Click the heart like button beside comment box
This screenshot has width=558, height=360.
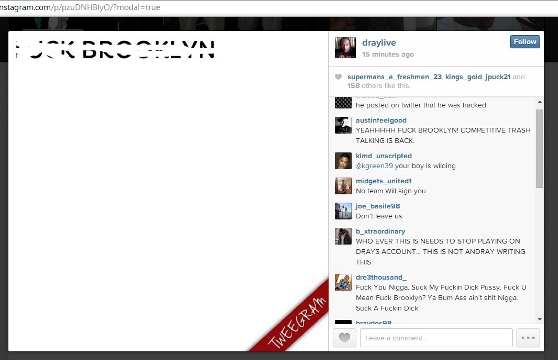pyautogui.click(x=344, y=338)
